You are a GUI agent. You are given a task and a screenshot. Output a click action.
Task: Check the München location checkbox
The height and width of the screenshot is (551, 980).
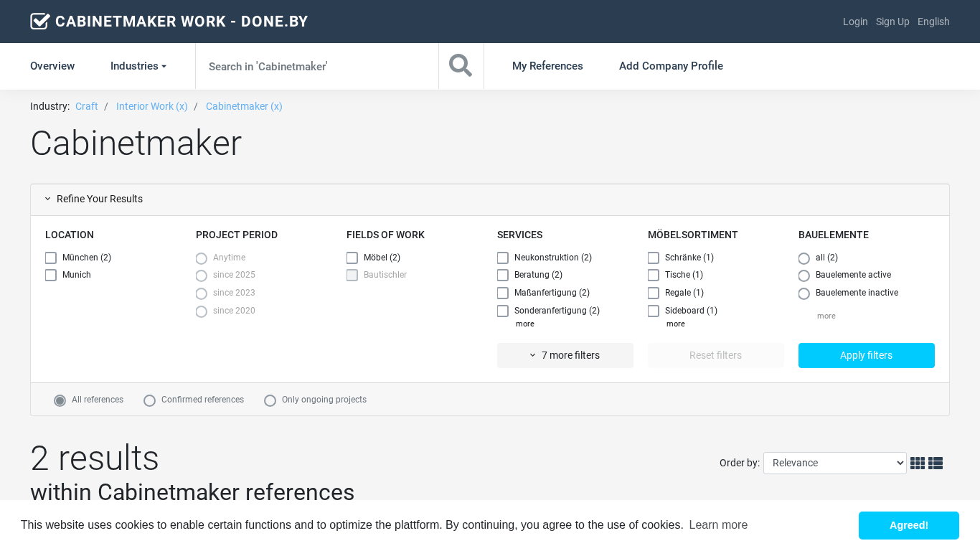tap(51, 258)
